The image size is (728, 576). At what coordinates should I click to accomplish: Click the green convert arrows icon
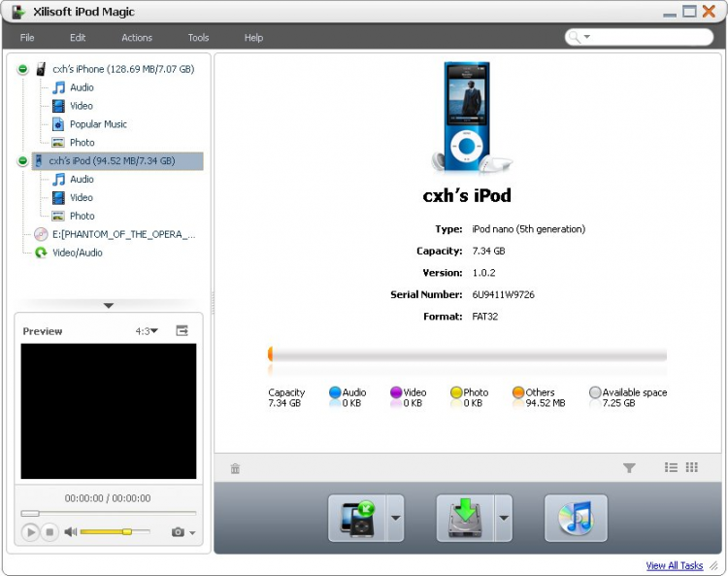(x=41, y=253)
